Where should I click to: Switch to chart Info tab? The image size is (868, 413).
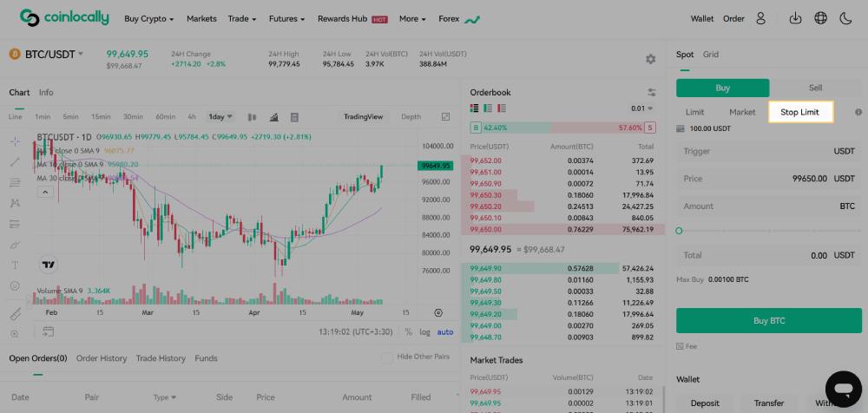point(46,93)
